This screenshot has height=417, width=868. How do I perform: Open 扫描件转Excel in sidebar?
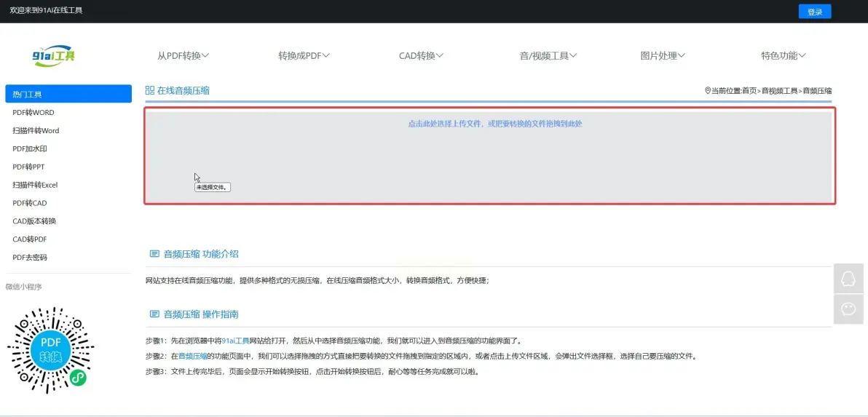[35, 185]
